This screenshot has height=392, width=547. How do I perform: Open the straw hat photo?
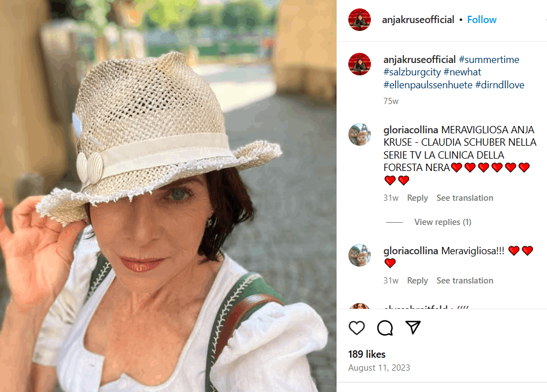pyautogui.click(x=168, y=196)
